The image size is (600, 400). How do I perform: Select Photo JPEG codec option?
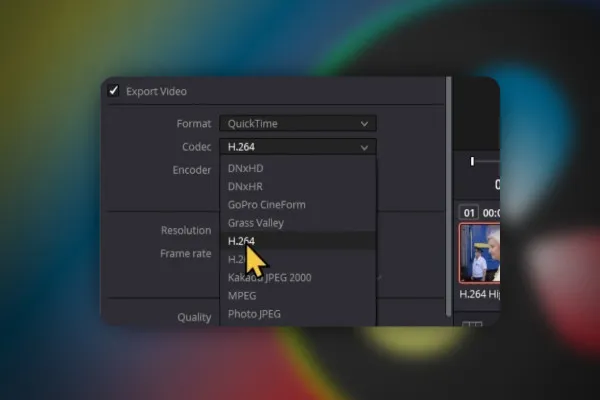tap(298, 314)
